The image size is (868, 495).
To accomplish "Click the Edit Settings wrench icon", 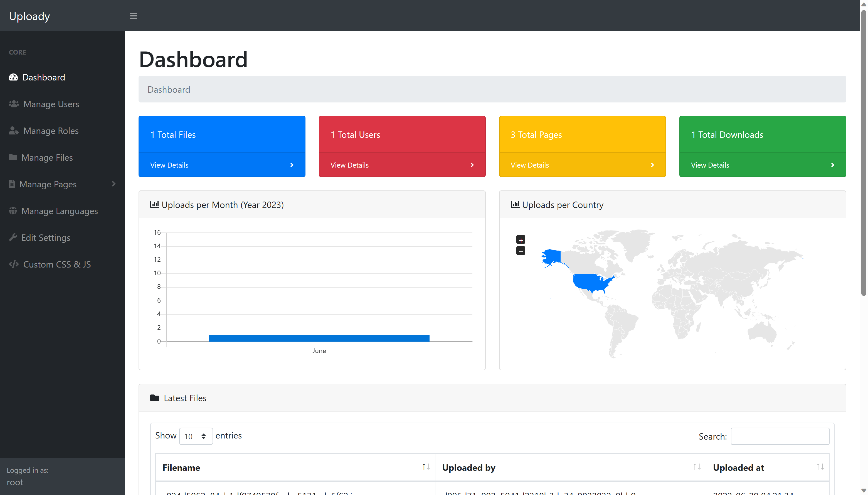I will [13, 238].
